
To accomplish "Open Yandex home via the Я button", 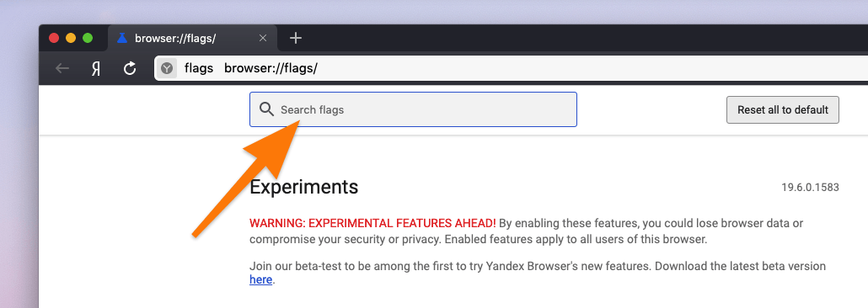I will pos(96,68).
